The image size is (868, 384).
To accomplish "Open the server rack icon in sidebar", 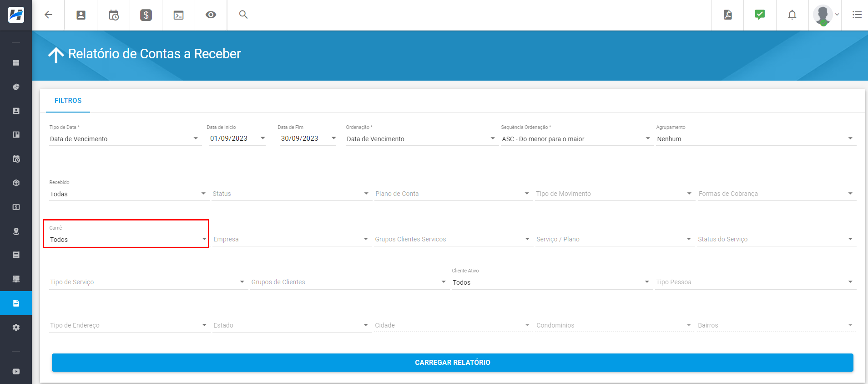I will [16, 279].
